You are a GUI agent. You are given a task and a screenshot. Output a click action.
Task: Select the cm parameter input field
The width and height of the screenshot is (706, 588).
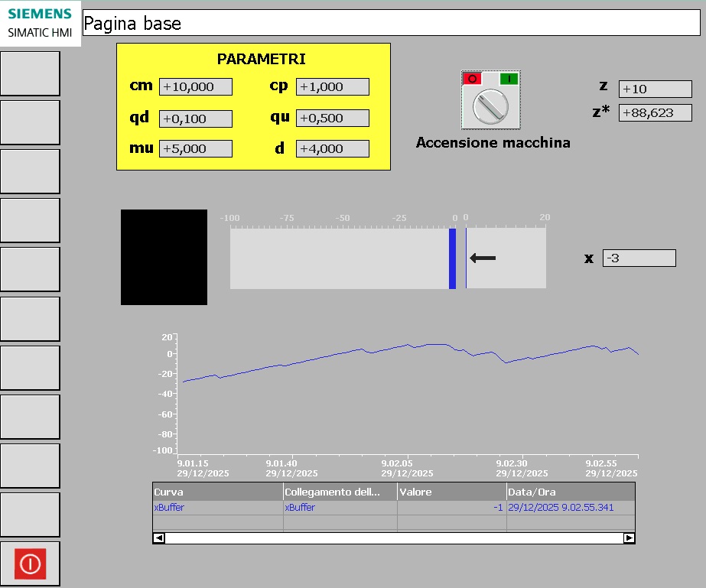pyautogui.click(x=195, y=87)
